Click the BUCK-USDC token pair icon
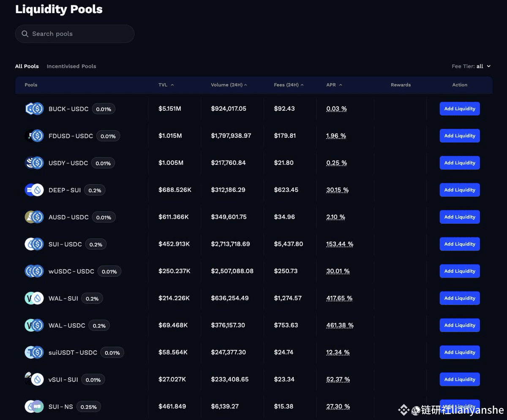The image size is (507, 420). pos(34,109)
